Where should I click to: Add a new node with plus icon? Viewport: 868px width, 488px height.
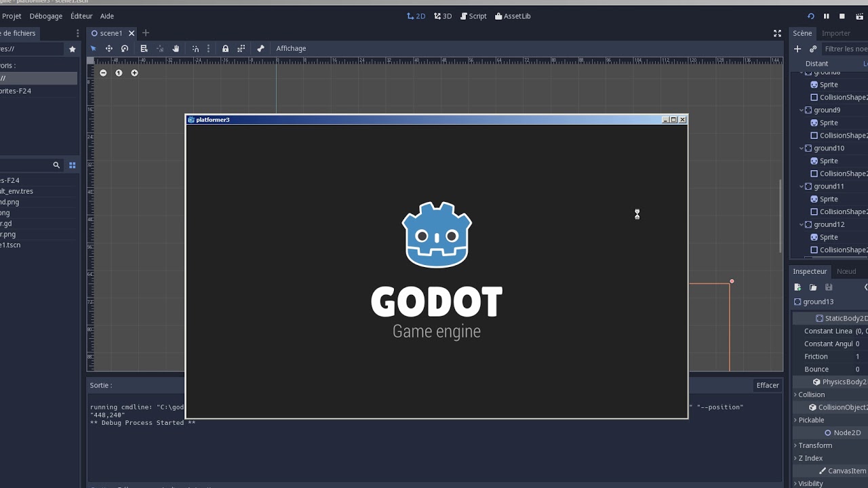pyautogui.click(x=797, y=49)
